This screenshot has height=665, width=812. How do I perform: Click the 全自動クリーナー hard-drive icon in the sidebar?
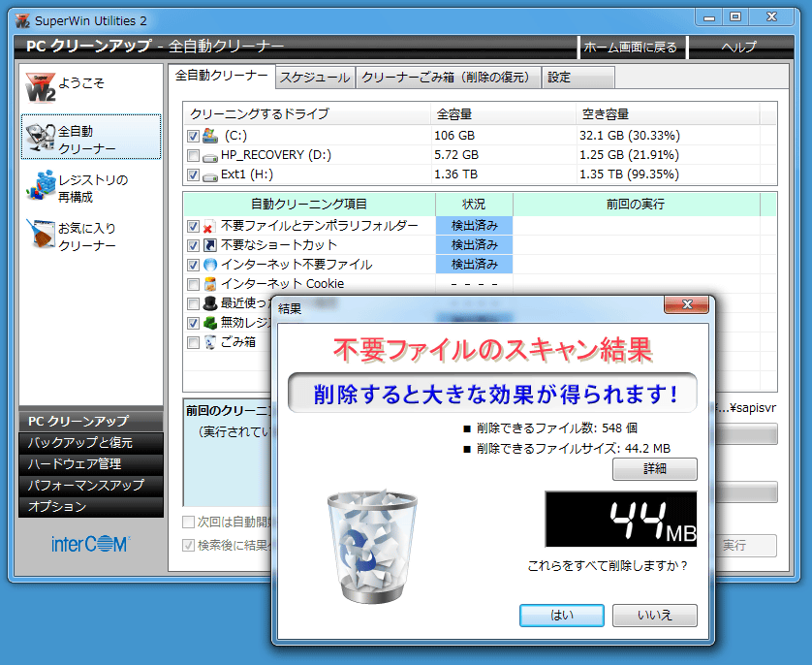(41, 138)
